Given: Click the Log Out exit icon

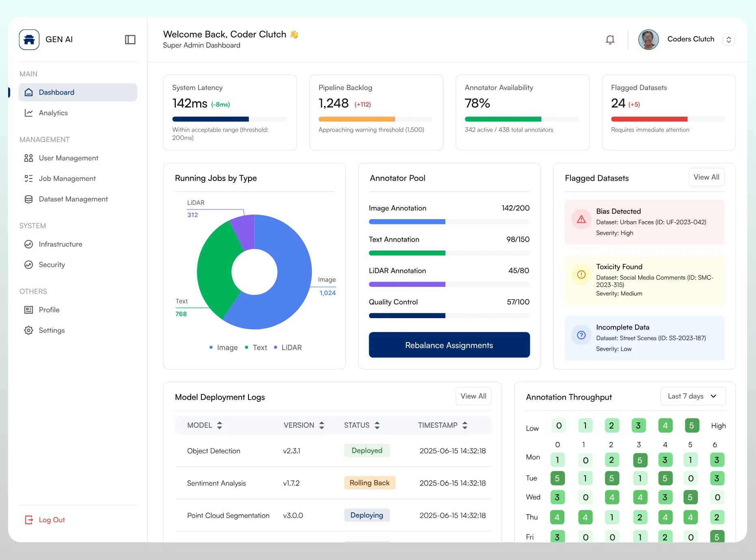Looking at the screenshot, I should click(x=29, y=520).
